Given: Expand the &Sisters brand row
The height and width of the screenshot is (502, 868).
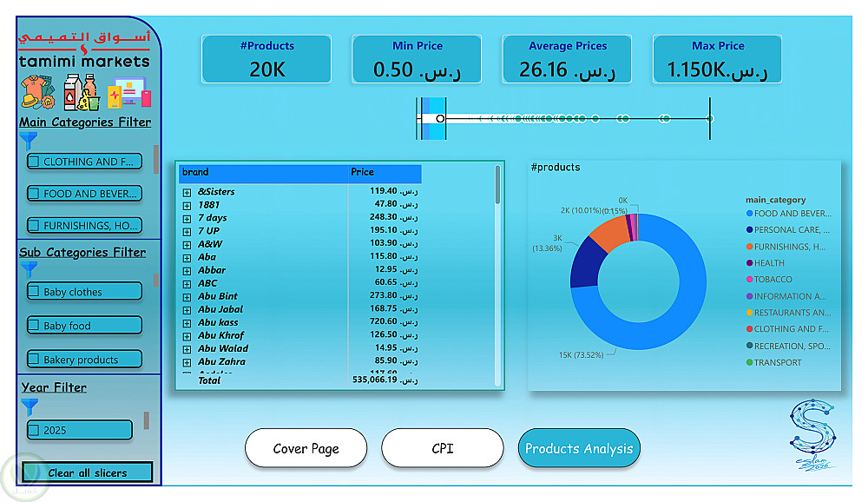Looking at the screenshot, I should click(187, 192).
